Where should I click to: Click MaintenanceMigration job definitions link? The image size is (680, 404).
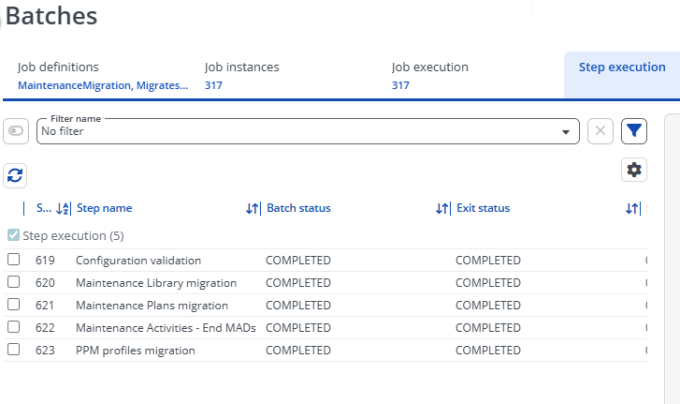click(103, 85)
